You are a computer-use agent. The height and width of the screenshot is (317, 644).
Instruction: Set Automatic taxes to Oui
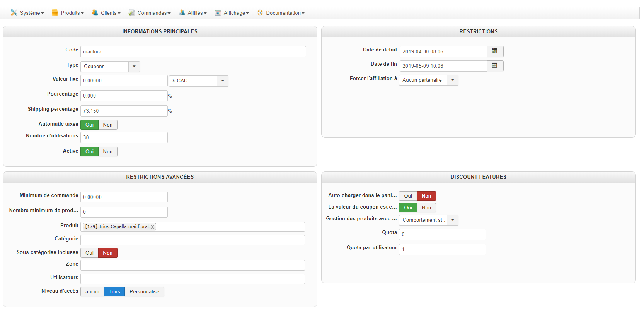pos(89,125)
